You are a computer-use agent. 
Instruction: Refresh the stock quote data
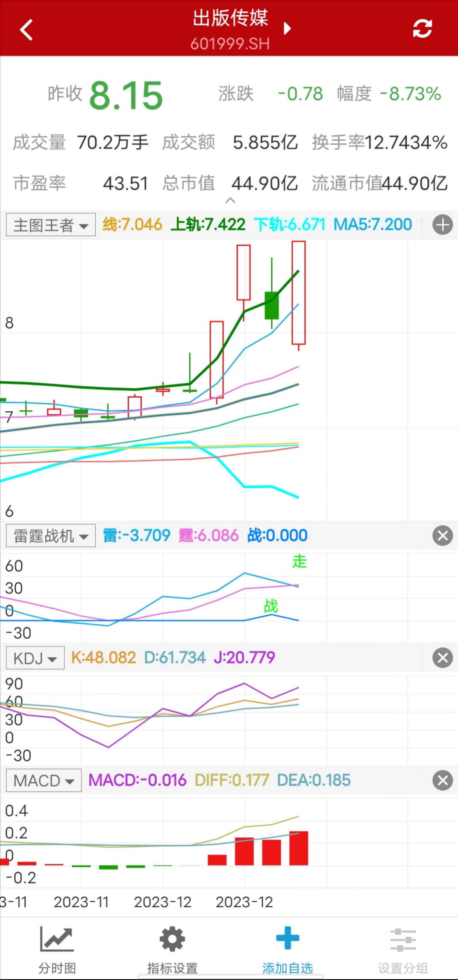tap(422, 29)
